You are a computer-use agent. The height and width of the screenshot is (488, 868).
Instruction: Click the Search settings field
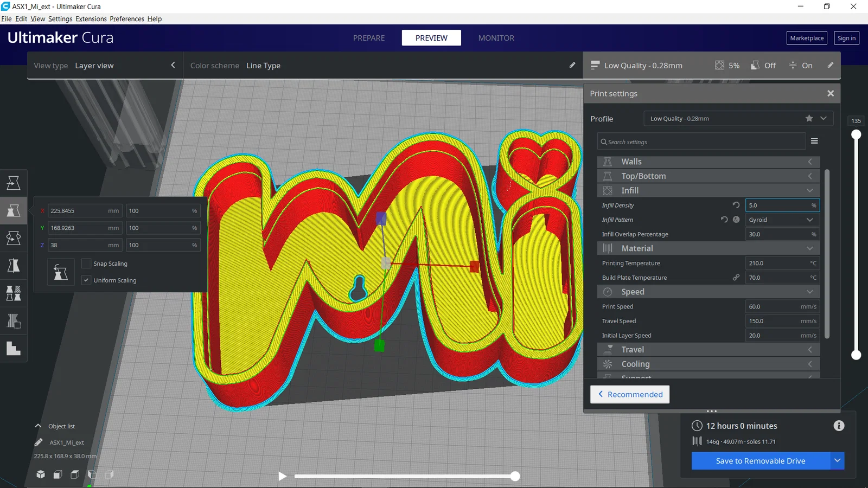click(701, 142)
